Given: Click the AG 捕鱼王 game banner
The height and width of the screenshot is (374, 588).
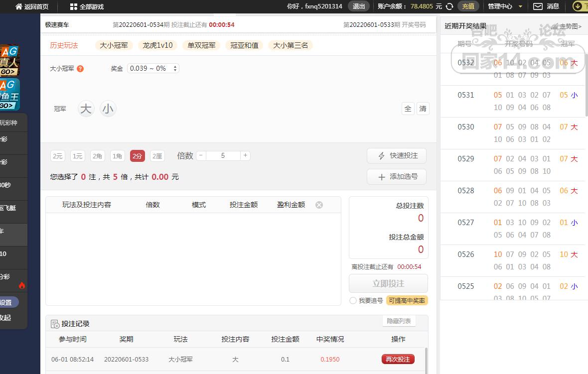Looking at the screenshot, I should 9,95.
